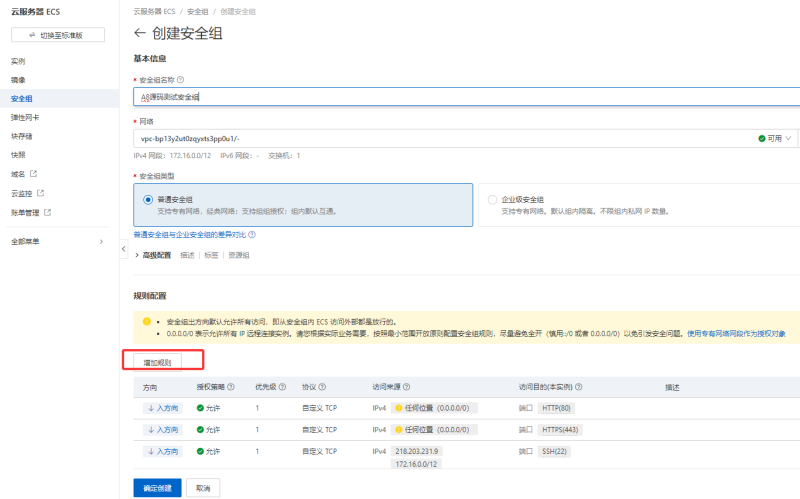Open the 入方向 direction selector in HTTPS(443) row
This screenshot has height=499, width=800.
163,430
